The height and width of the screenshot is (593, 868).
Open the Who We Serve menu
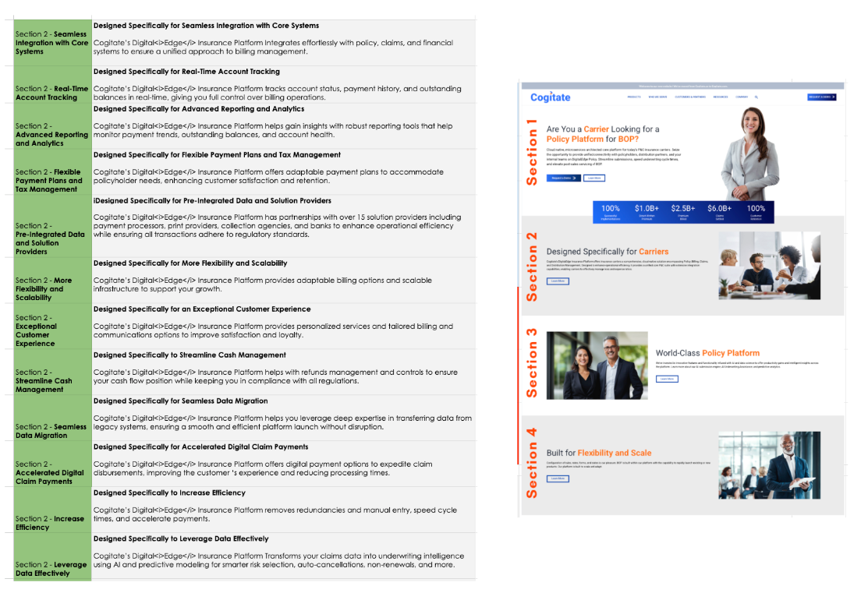tap(657, 97)
